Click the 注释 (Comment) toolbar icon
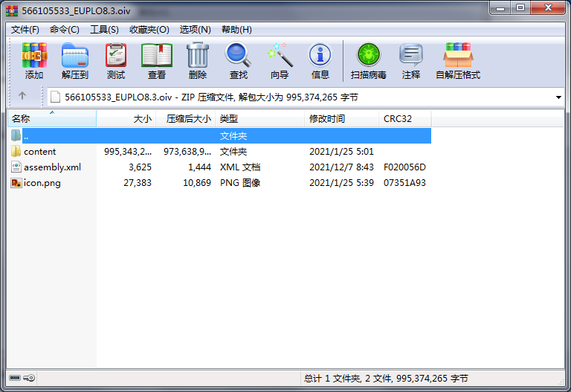This screenshot has width=571, height=392. 411,60
